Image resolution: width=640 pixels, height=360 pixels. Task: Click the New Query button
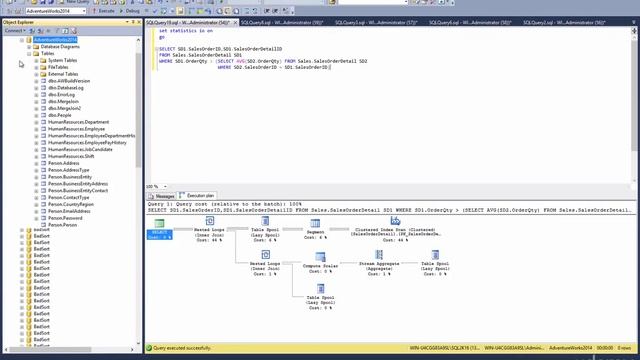point(74,2)
